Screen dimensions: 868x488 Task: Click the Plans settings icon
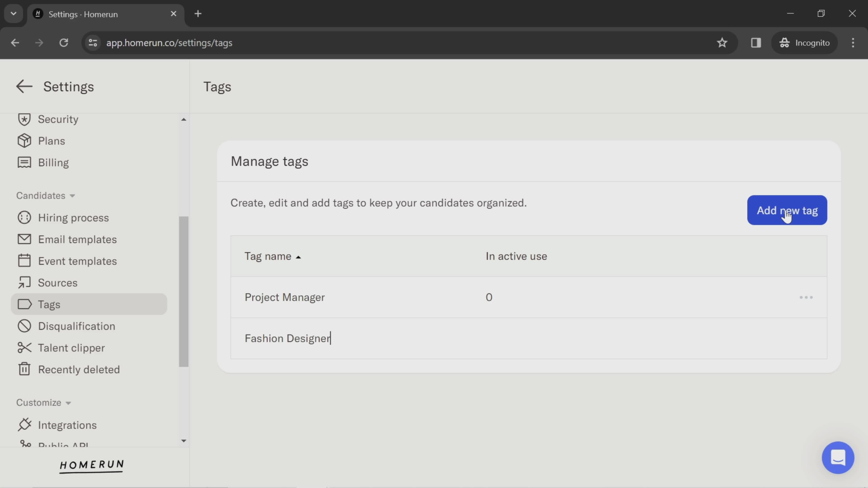[x=24, y=141]
